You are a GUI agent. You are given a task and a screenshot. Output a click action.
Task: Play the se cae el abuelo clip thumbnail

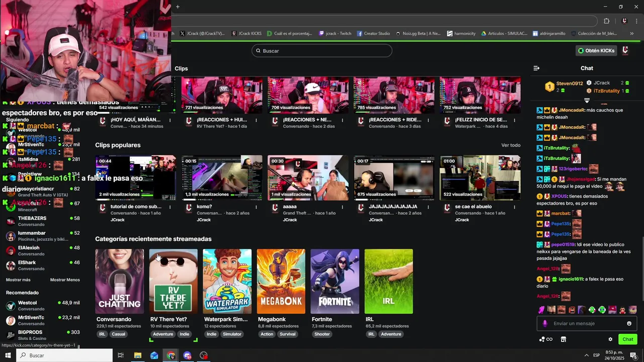click(x=480, y=177)
